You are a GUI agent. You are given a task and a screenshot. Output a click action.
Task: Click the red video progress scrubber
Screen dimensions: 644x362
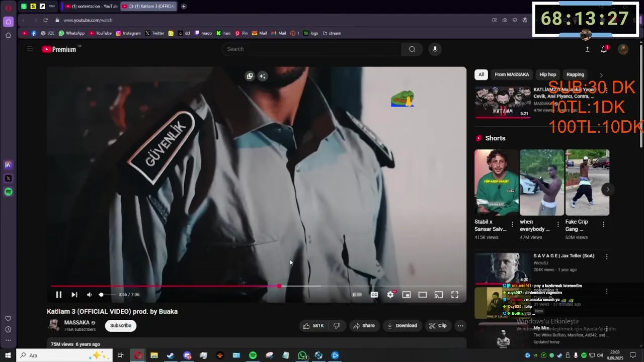point(279,286)
